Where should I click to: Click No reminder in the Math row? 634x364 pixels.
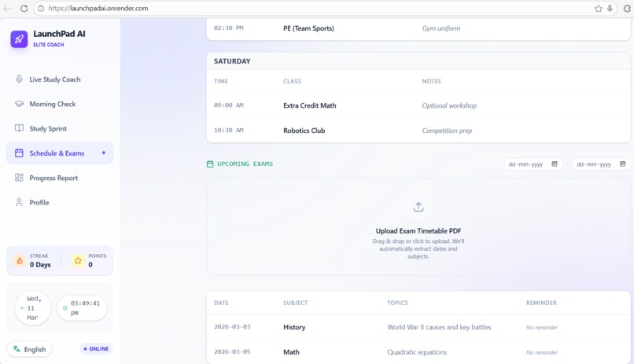click(x=541, y=353)
